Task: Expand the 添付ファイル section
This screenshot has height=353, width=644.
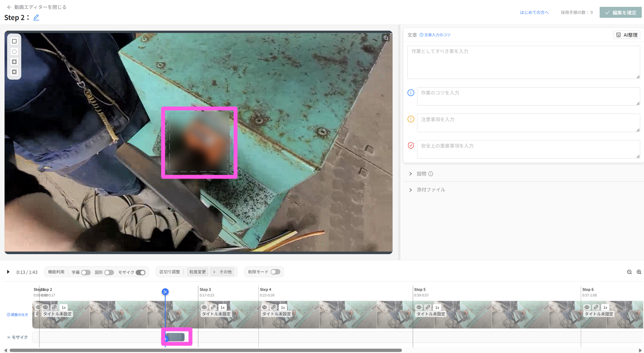Action: coord(431,190)
